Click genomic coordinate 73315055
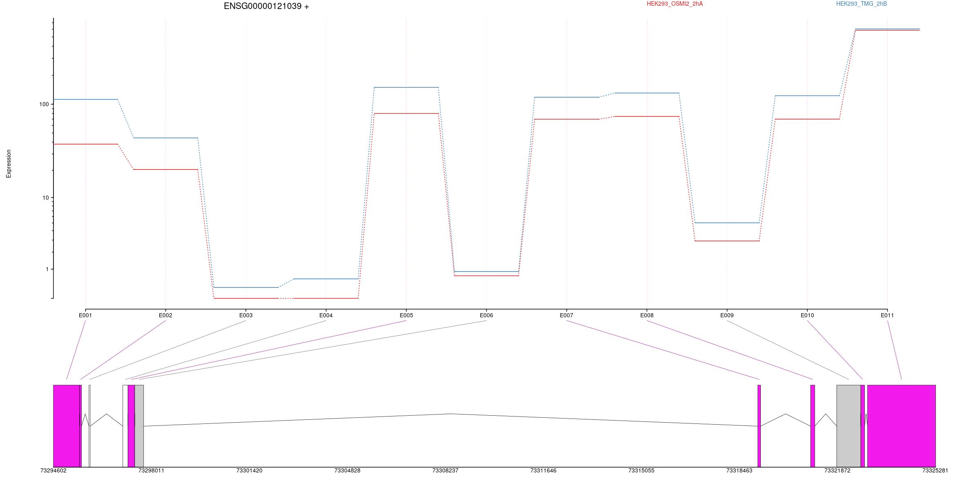 click(x=641, y=470)
